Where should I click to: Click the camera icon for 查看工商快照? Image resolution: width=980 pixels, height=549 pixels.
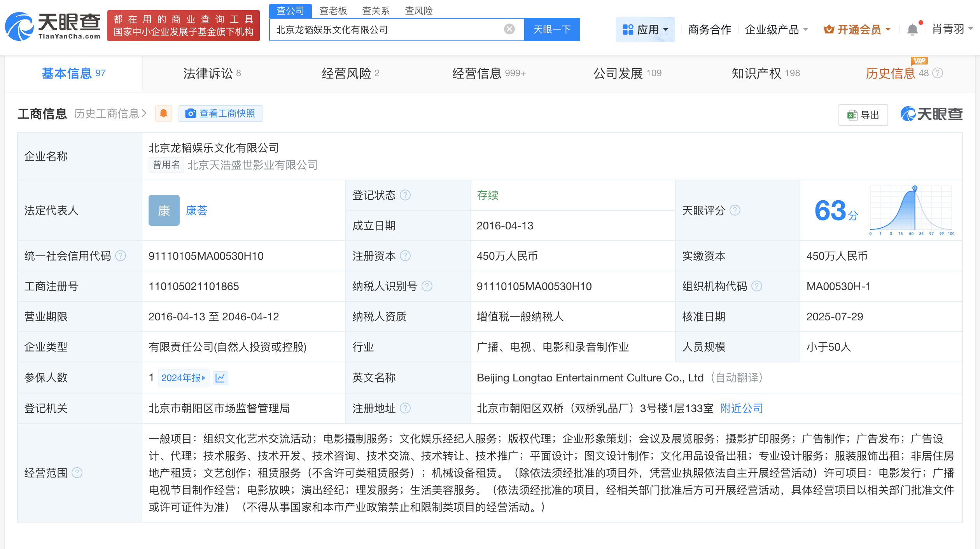(190, 113)
